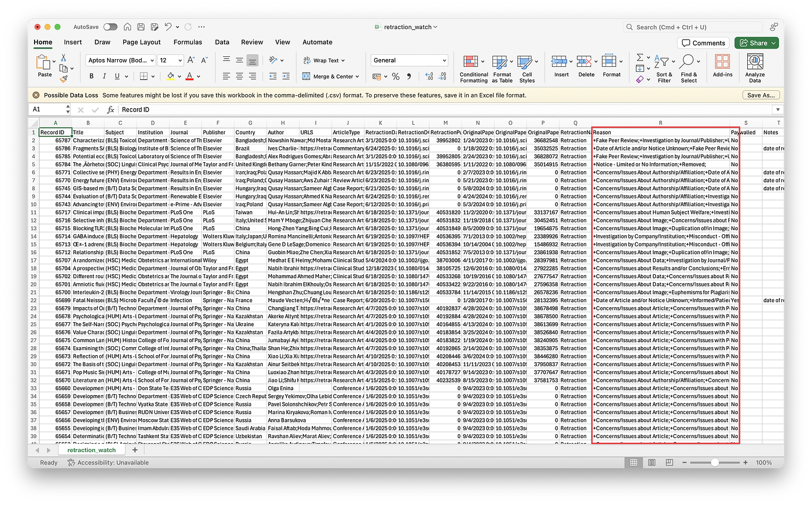Screen dimensions: 812x505
Task: Switch to the Page Layout tab
Action: (x=142, y=42)
